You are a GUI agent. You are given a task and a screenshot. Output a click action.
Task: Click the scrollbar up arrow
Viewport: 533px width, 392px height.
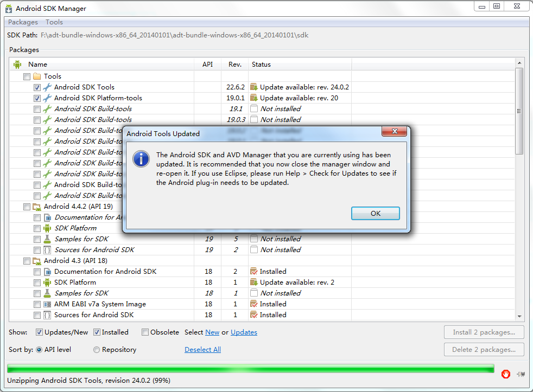click(519, 63)
